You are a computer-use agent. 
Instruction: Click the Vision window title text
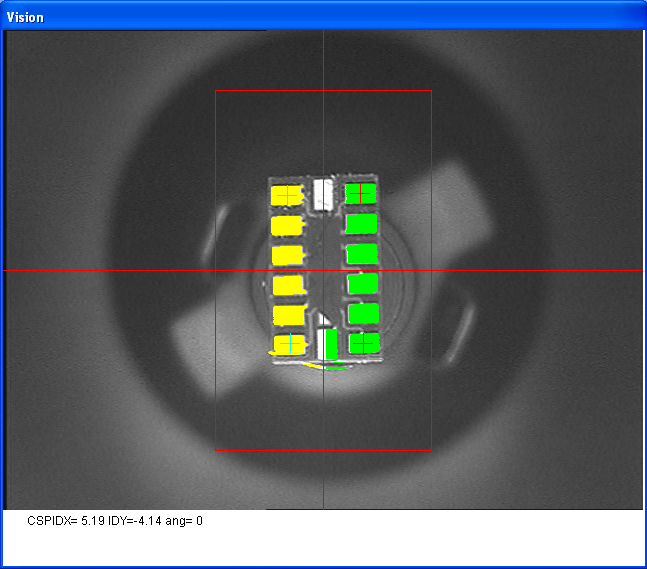[25, 17]
